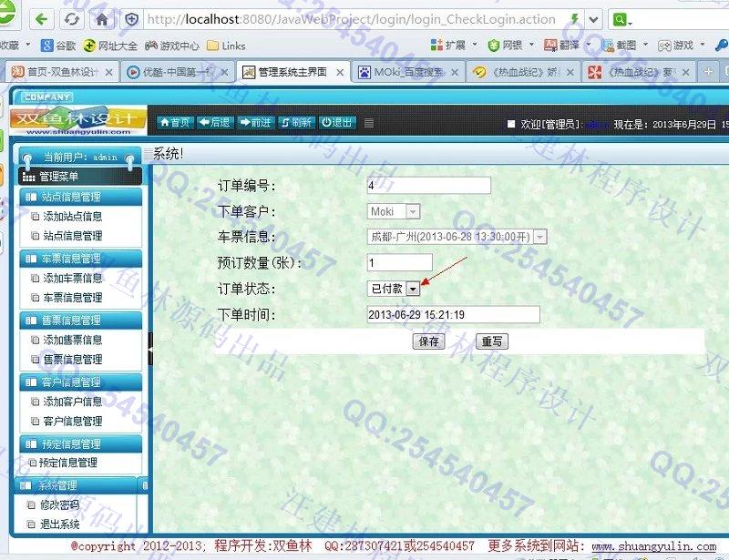
Task: Click the 刷新 refresh toolbar button
Action: (296, 122)
